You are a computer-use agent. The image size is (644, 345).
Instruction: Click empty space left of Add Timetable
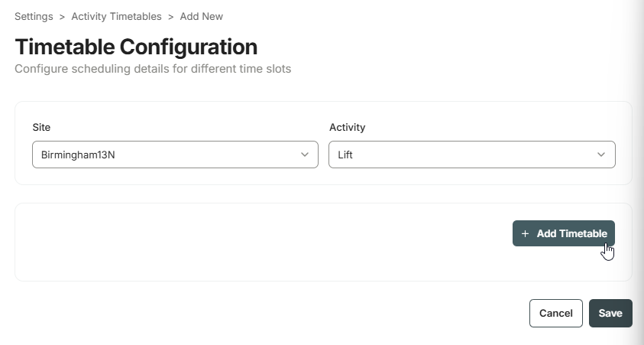pyautogui.click(x=263, y=242)
